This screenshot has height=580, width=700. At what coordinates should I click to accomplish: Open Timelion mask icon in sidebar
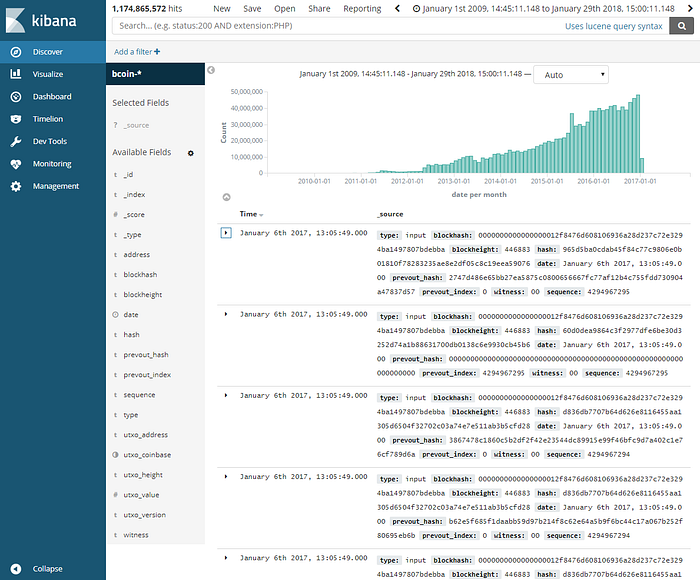pyautogui.click(x=16, y=119)
